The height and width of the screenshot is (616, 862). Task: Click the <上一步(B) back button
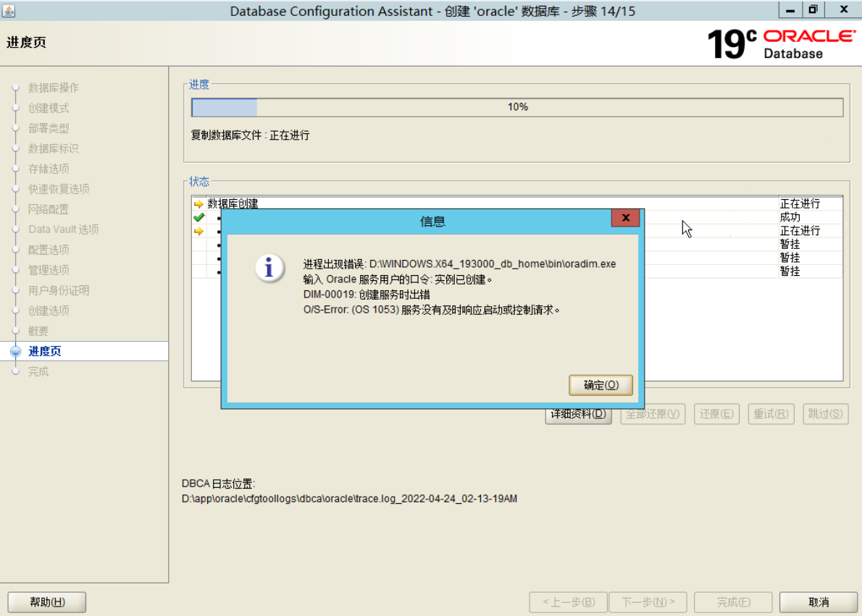(569, 602)
